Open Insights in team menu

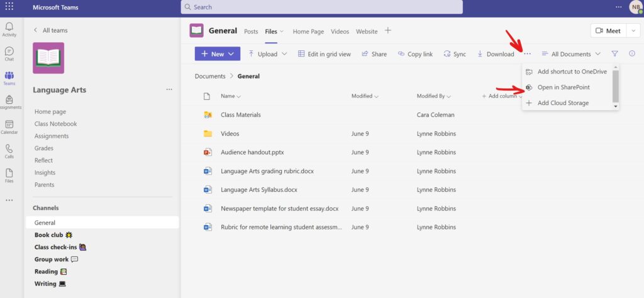click(x=45, y=172)
